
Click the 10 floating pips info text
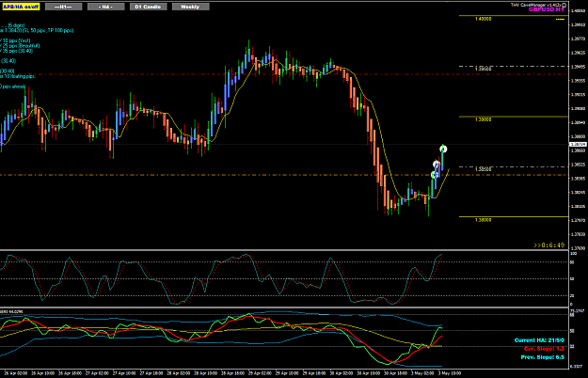pos(17,76)
